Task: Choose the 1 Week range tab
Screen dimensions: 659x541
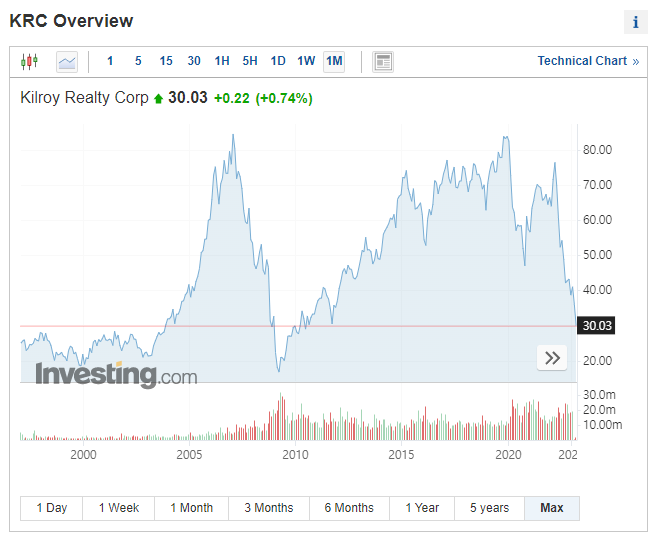Action: [119, 508]
